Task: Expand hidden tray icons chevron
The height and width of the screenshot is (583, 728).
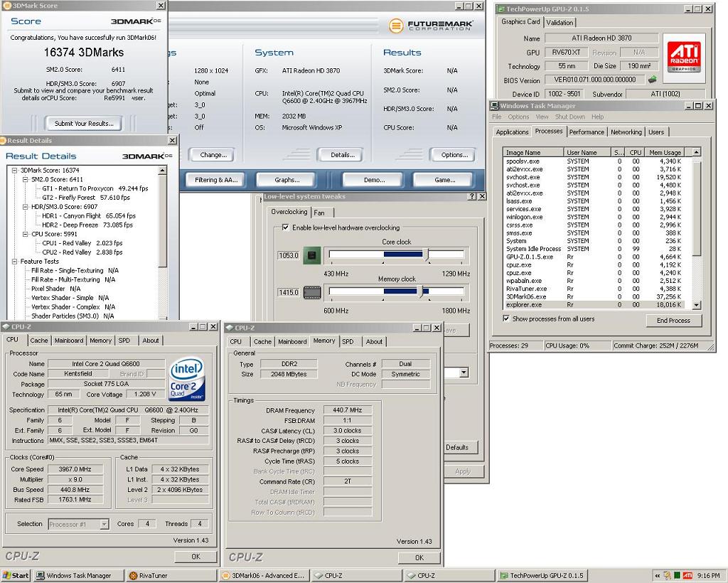Action: pyautogui.click(x=658, y=576)
